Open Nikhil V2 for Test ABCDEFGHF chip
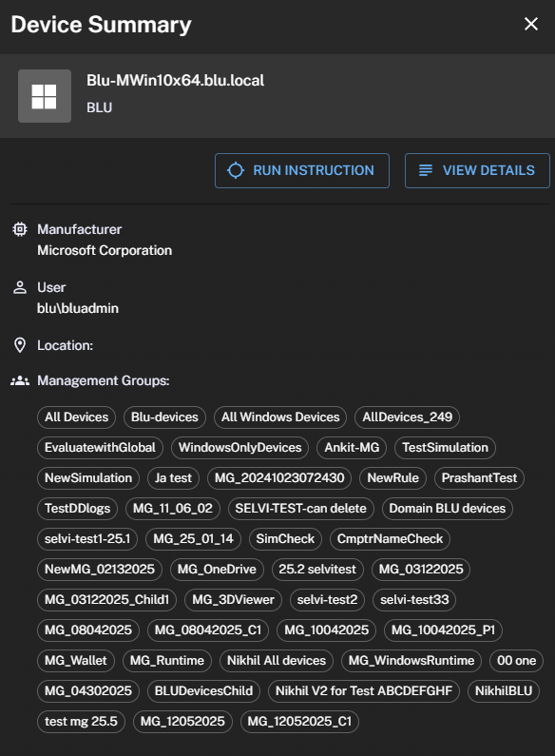The height and width of the screenshot is (756, 555). (x=364, y=691)
